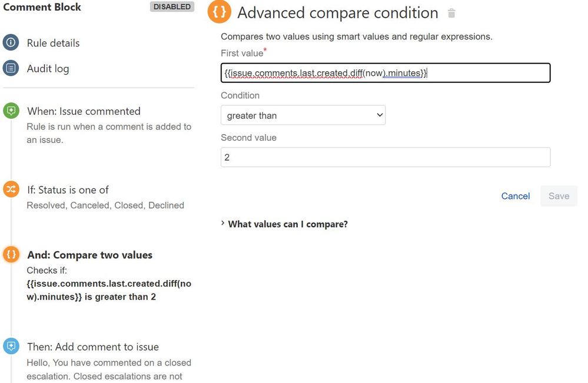Click the Compare two values braces icon
588x383 pixels.
point(11,255)
